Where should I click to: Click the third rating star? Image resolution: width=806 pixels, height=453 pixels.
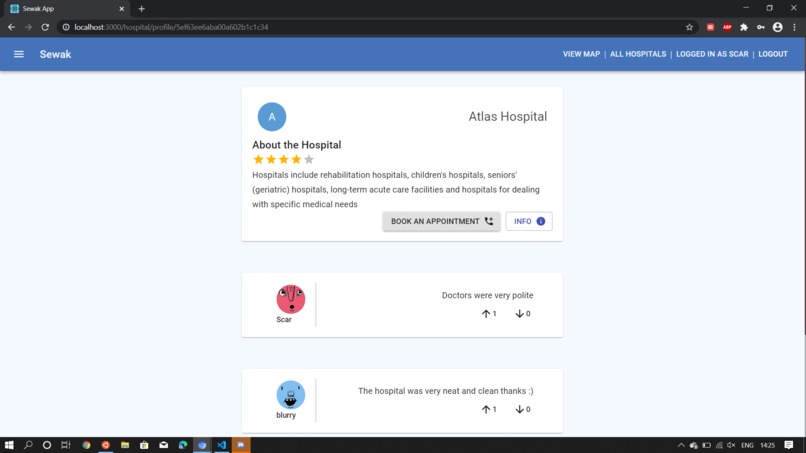(284, 159)
